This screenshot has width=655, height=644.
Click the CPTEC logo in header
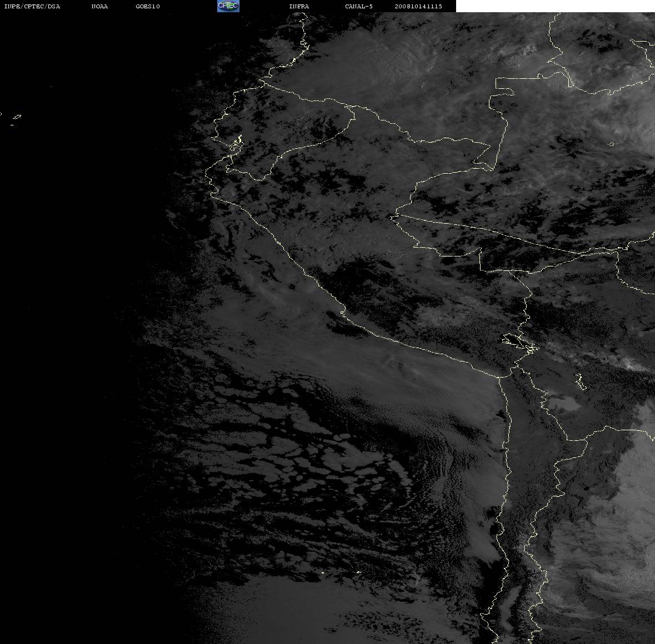coord(228,6)
